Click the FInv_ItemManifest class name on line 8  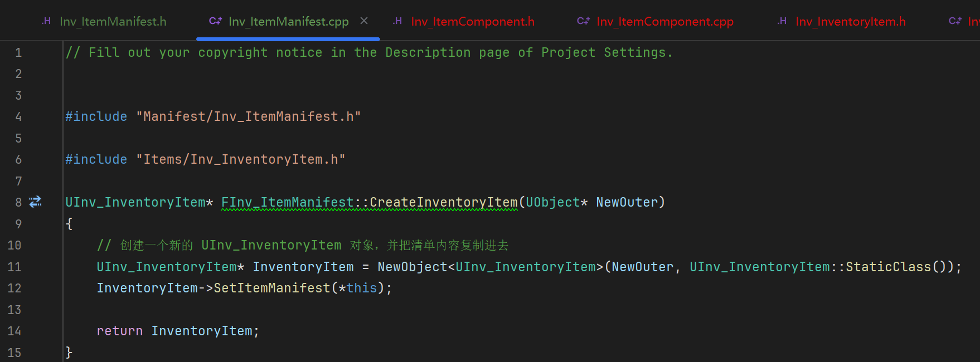(288, 202)
